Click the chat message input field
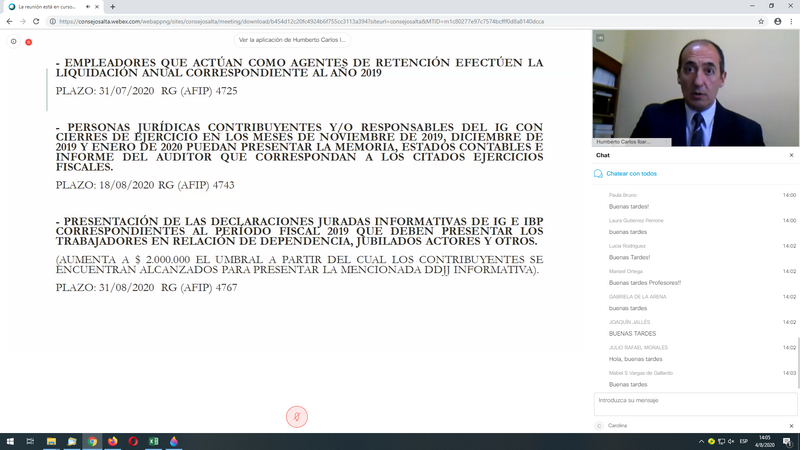This screenshot has height=450, width=800. 695,404
